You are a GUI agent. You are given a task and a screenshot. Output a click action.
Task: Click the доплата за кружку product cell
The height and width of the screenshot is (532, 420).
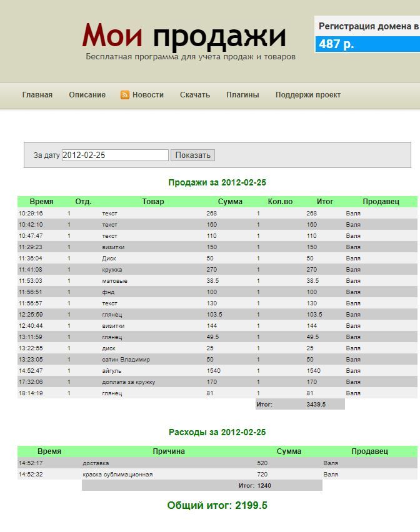128,382
